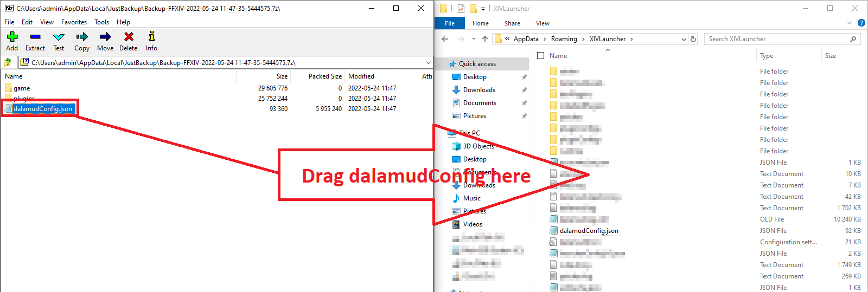868x292 pixels.
Task: Open the View tab in Explorer ribbon
Action: click(x=542, y=23)
